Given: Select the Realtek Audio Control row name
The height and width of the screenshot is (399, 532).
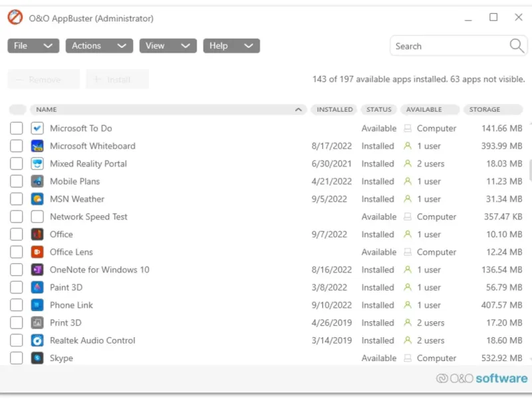Looking at the screenshot, I should 92,340.
